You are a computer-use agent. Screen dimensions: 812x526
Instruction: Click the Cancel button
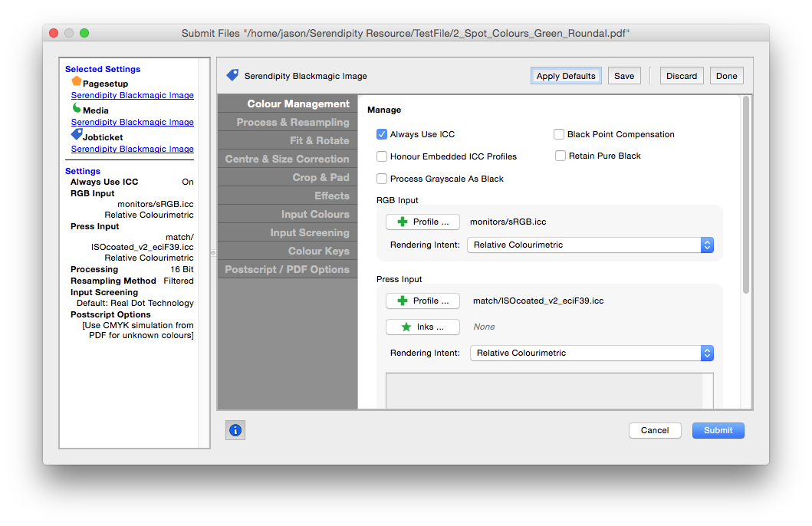[655, 430]
